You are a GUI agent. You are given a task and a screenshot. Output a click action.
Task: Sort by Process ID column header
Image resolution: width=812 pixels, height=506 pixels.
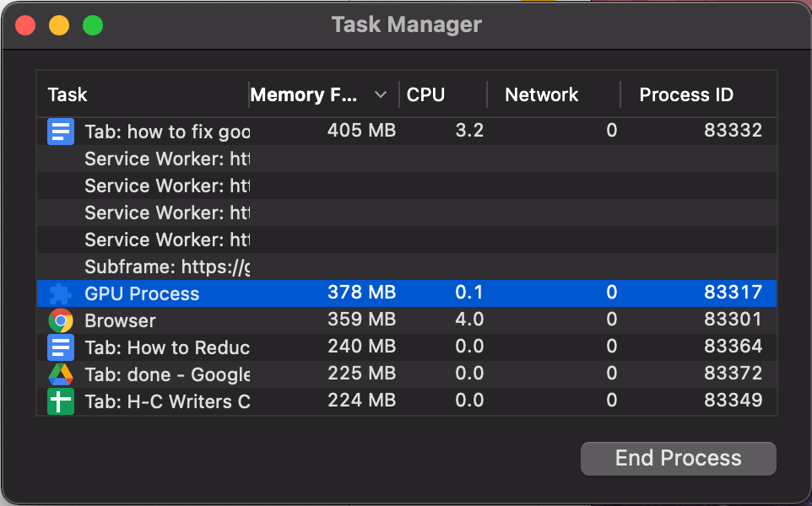[x=686, y=94]
